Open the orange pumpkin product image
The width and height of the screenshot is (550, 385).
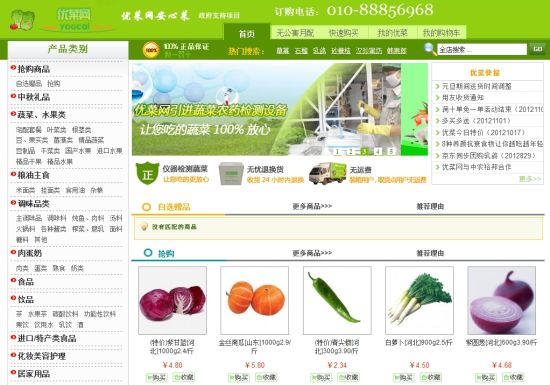(x=255, y=300)
